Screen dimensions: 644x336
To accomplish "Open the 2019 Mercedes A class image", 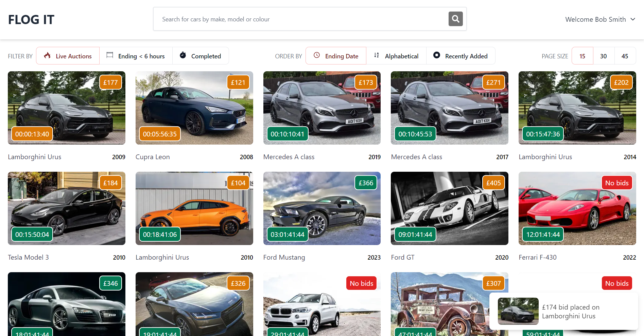I will [322, 108].
